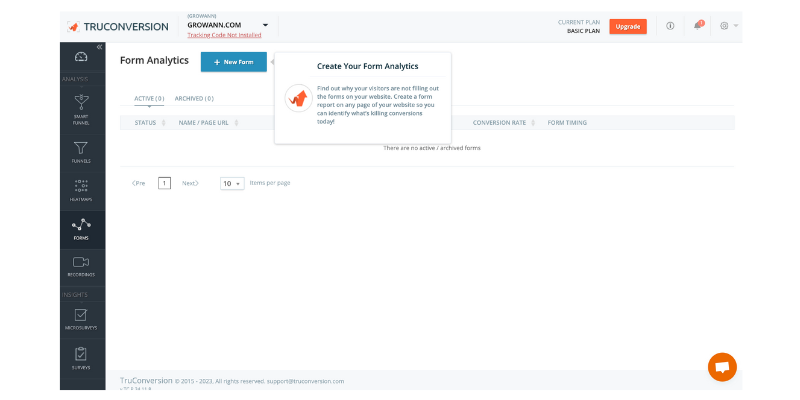Open Smart Funnel in the sidebar

coord(81,109)
